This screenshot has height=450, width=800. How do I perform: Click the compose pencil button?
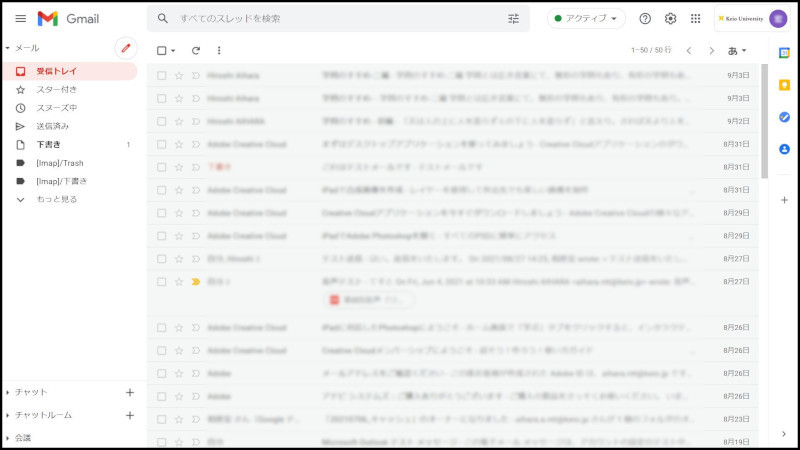tap(125, 48)
